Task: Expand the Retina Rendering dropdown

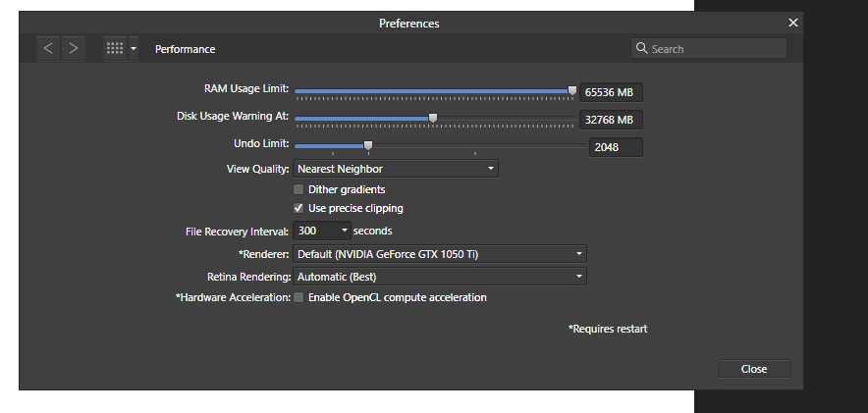Action: (x=440, y=277)
